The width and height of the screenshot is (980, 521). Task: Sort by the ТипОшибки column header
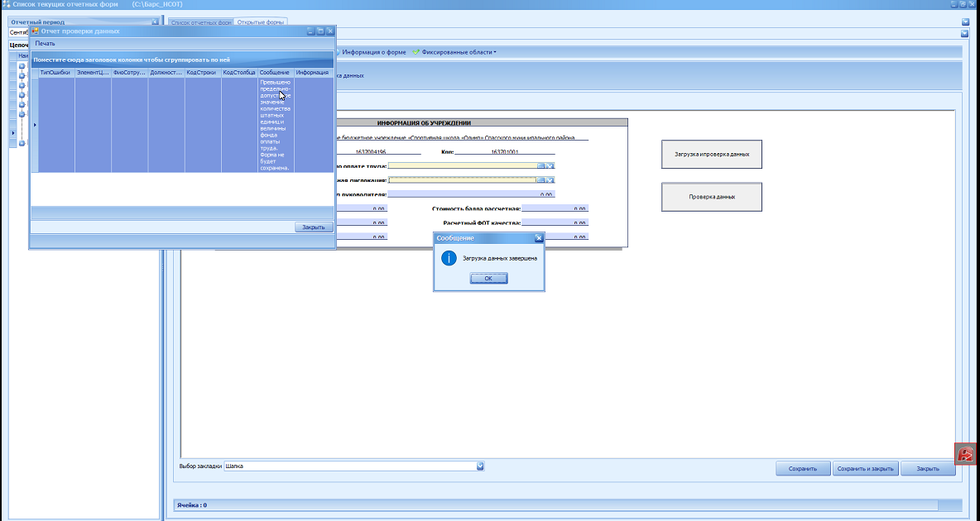tap(56, 73)
